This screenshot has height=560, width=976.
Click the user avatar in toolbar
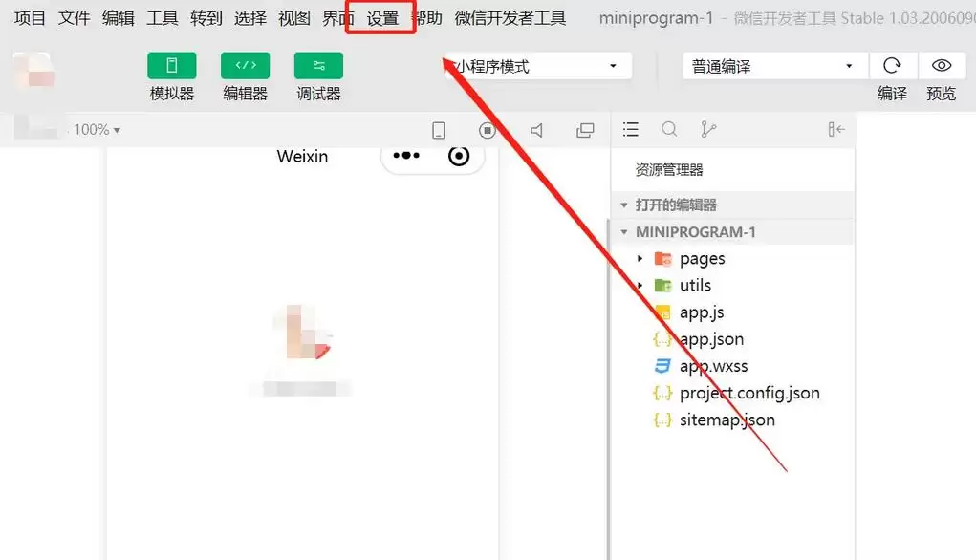click(33, 70)
